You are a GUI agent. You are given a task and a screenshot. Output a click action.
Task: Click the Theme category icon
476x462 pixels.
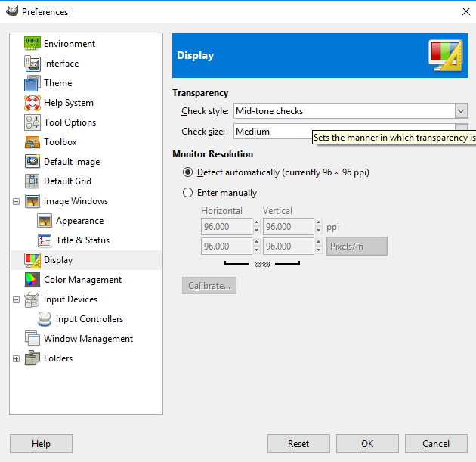point(32,83)
